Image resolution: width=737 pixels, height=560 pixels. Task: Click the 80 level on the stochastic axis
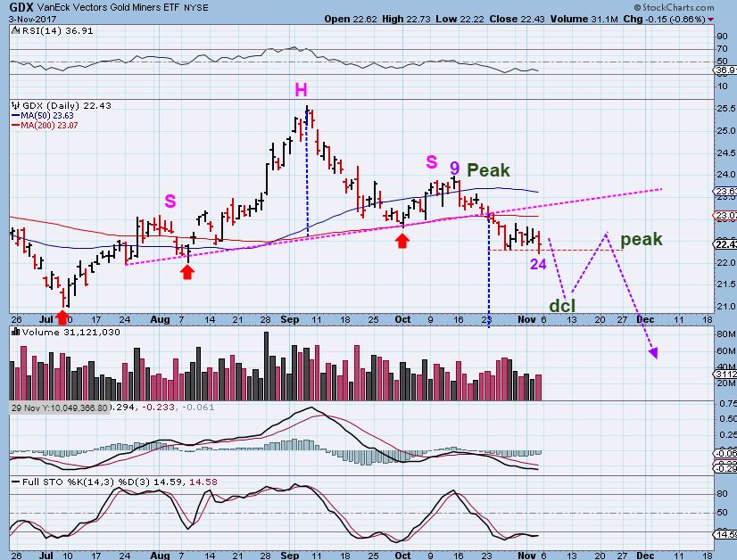722,494
